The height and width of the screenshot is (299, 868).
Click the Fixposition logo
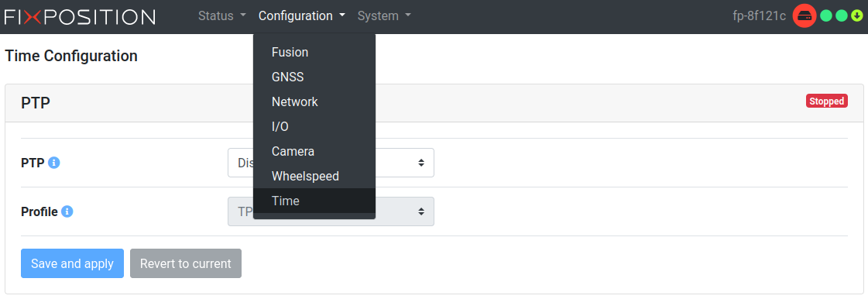80,16
